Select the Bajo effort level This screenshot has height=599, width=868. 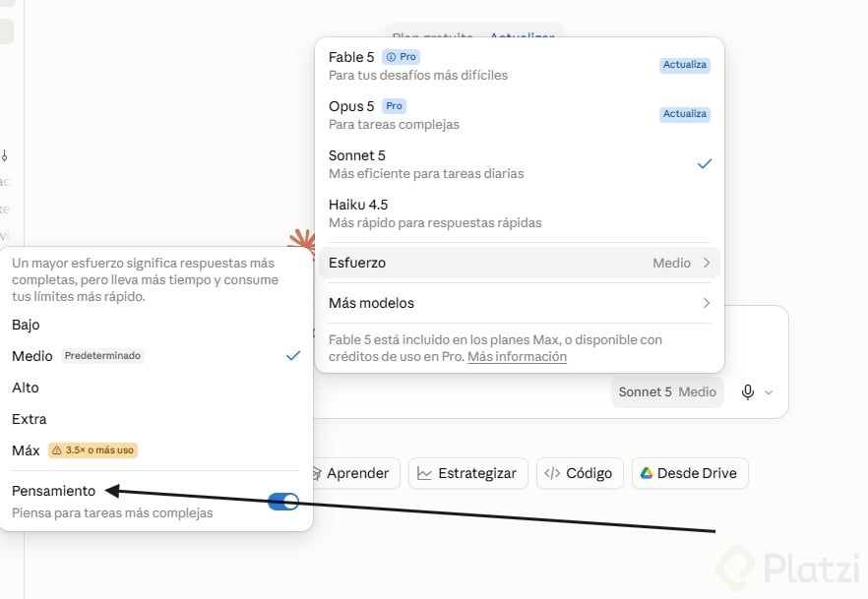155,325
